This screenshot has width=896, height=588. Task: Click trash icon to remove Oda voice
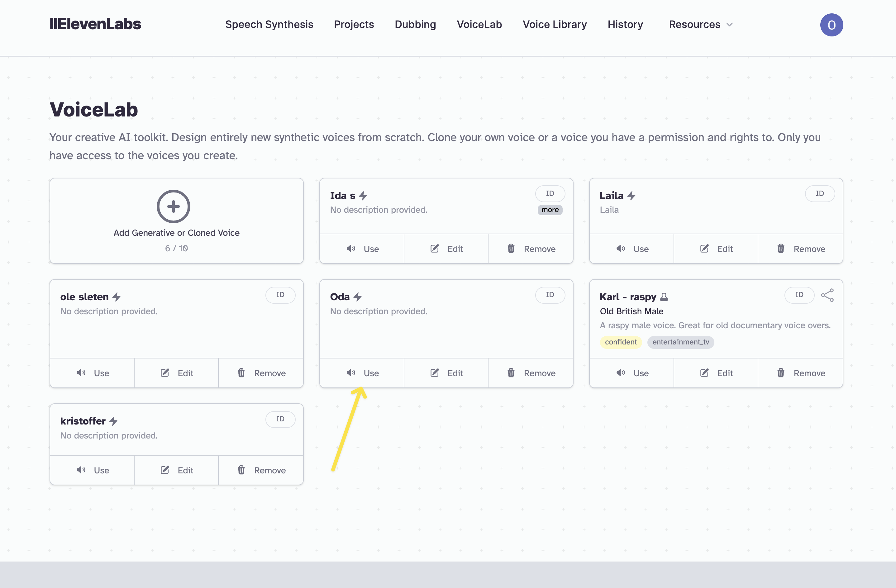click(x=511, y=373)
